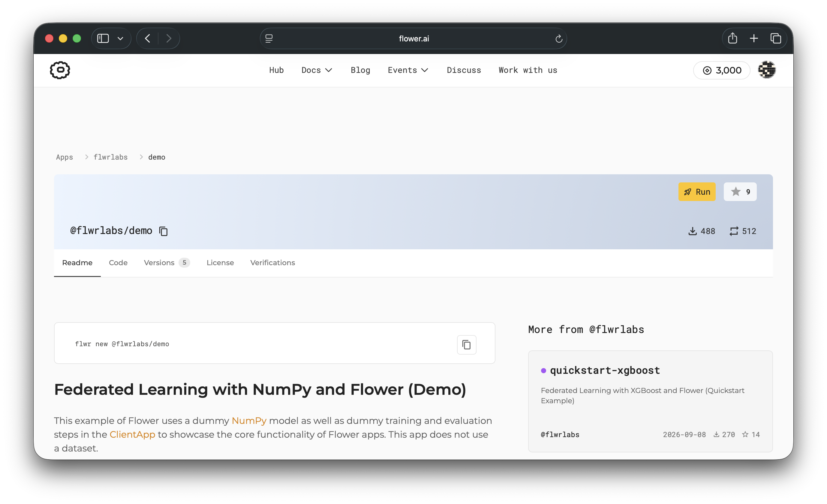Click the Versions count badge 5
The height and width of the screenshot is (504, 827).
pyautogui.click(x=184, y=262)
